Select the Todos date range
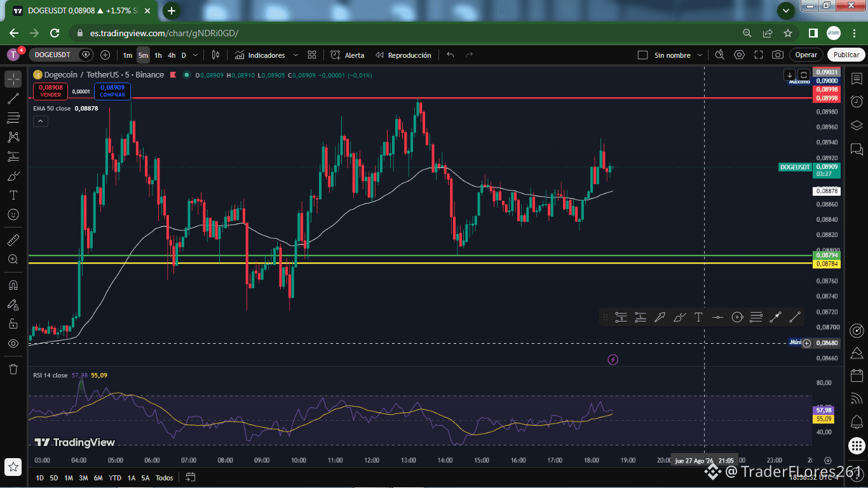This screenshot has height=488, width=868. click(x=164, y=478)
